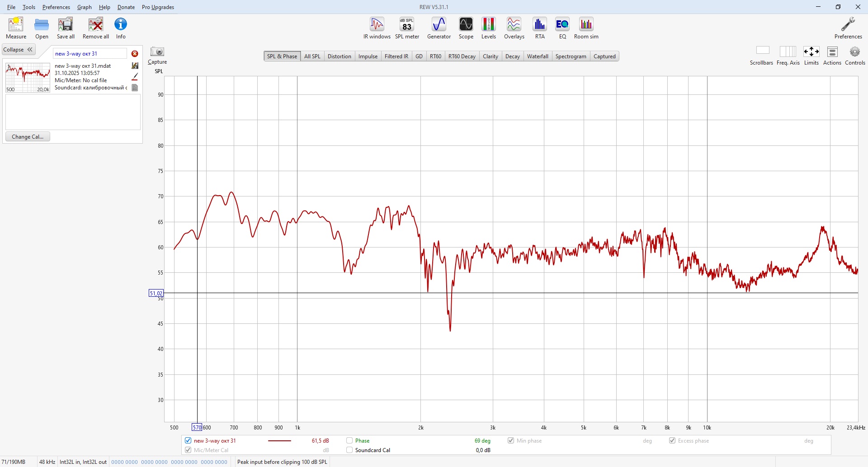Open the Help menu
Viewport: 868px width, 467px height.
click(x=104, y=7)
